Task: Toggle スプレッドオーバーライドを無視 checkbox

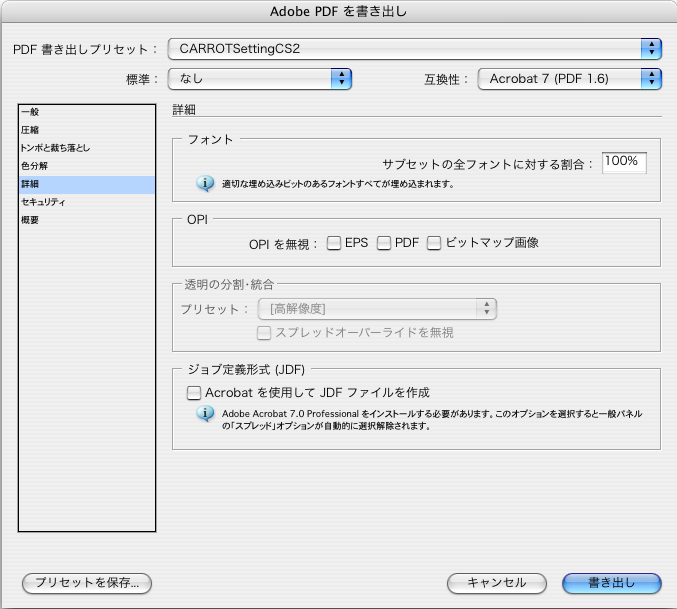Action: click(264, 333)
